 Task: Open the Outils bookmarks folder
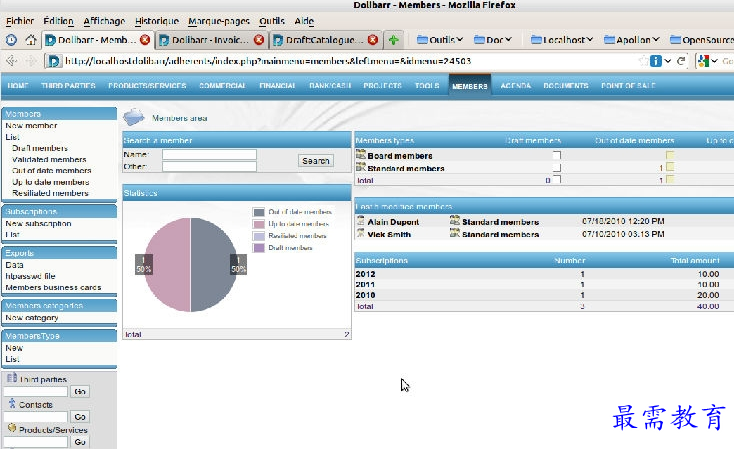click(x=440, y=40)
